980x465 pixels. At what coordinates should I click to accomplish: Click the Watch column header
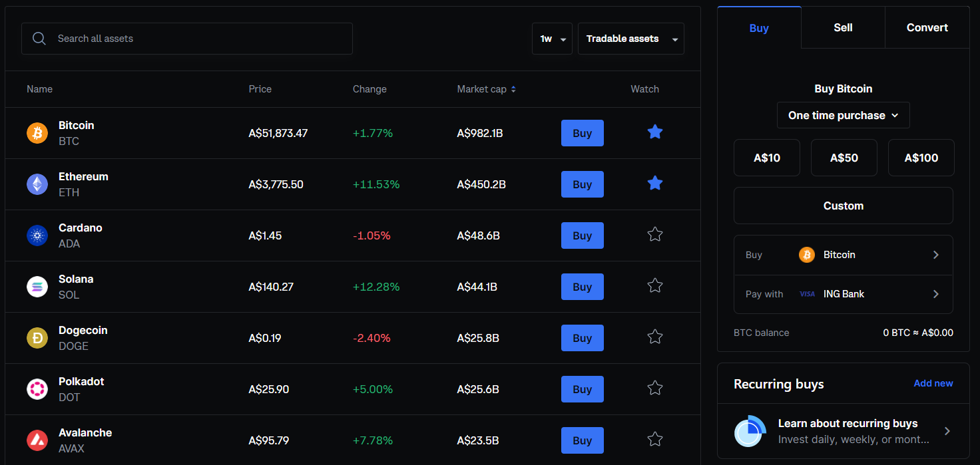click(x=645, y=89)
